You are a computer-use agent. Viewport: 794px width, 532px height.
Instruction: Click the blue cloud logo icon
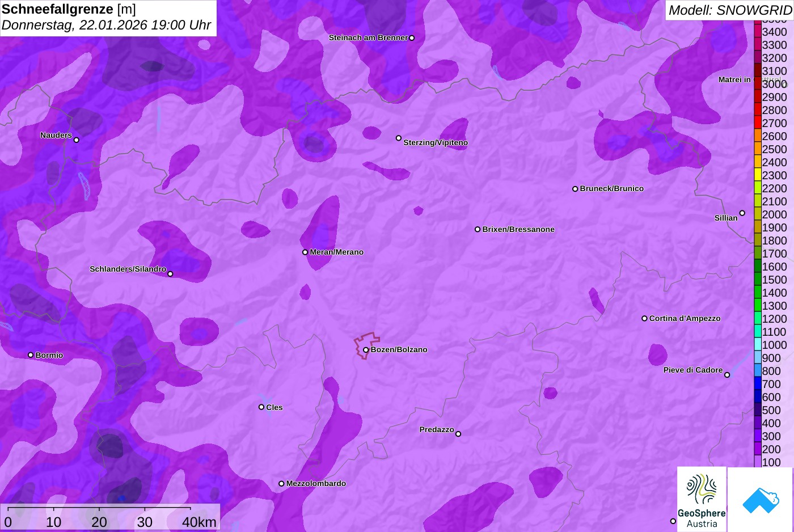[761, 500]
